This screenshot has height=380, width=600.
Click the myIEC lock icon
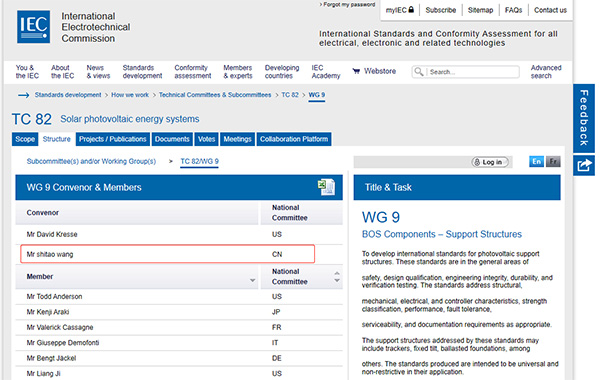pos(411,10)
